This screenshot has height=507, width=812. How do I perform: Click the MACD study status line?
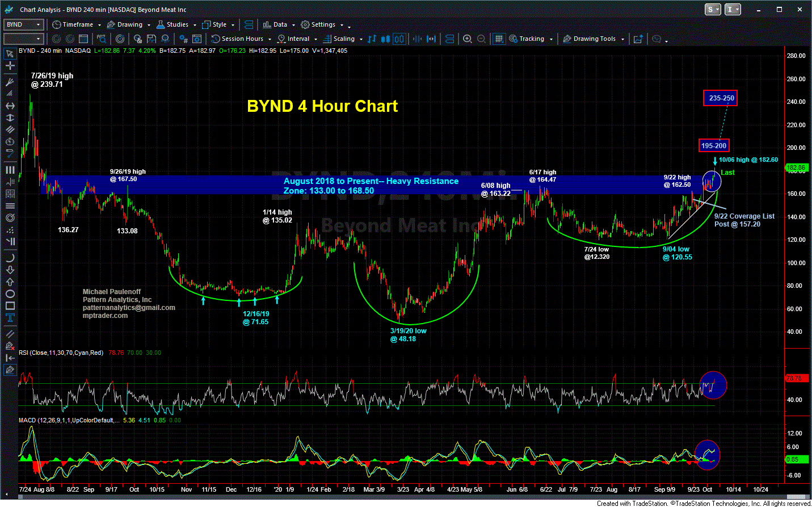pos(100,420)
